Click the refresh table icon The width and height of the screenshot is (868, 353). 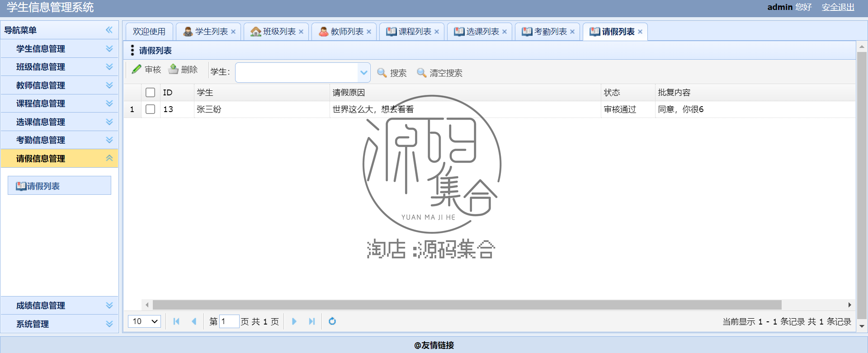(332, 321)
